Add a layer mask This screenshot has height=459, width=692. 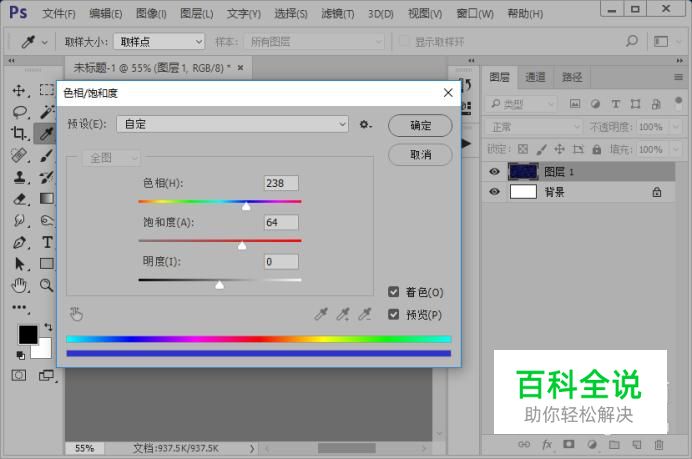point(568,444)
